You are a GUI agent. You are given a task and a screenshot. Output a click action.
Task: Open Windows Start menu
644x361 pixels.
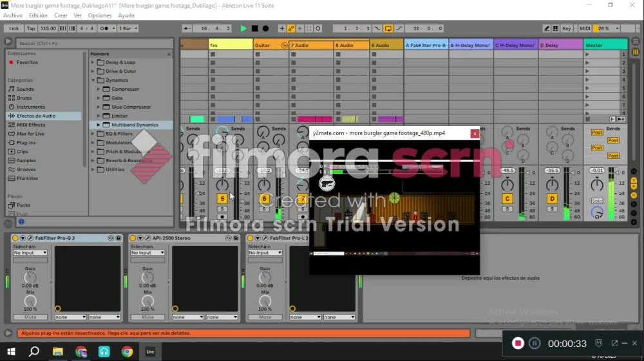(11, 351)
